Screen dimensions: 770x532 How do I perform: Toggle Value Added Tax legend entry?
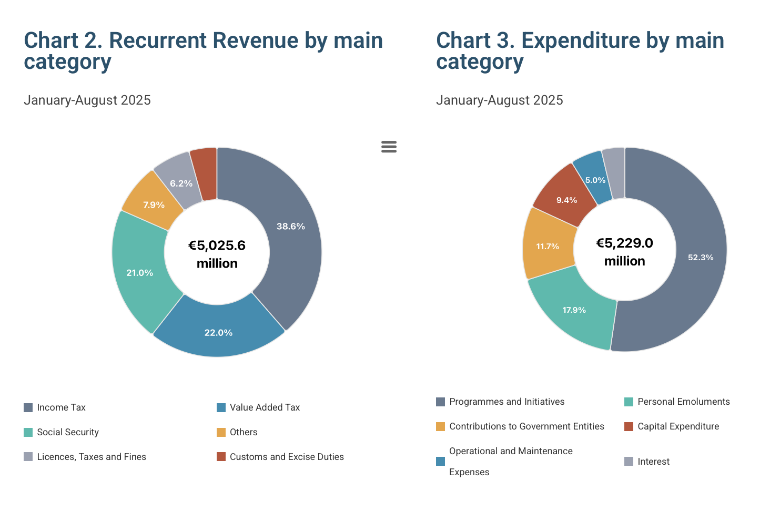coord(265,407)
